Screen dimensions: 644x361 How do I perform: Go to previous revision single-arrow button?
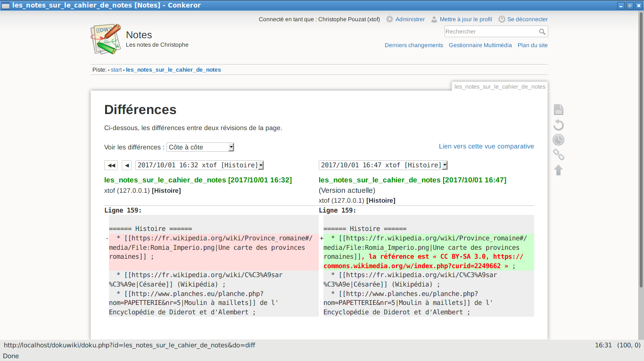(126, 165)
